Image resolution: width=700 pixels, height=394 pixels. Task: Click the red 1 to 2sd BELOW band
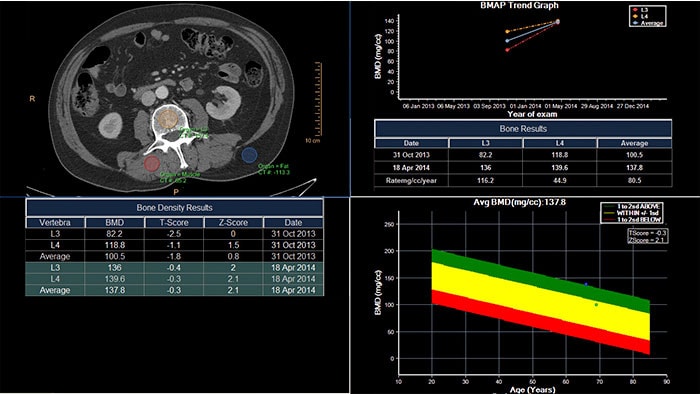[x=540, y=322]
